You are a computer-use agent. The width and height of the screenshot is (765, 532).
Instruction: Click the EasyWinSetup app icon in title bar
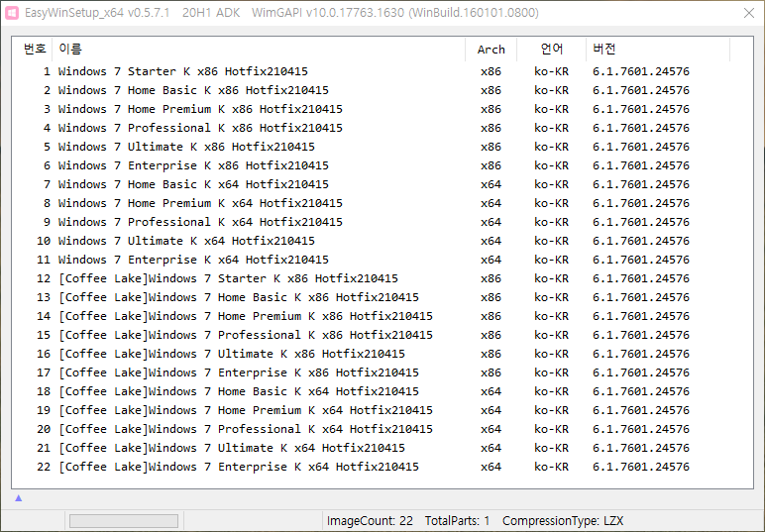[x=12, y=13]
